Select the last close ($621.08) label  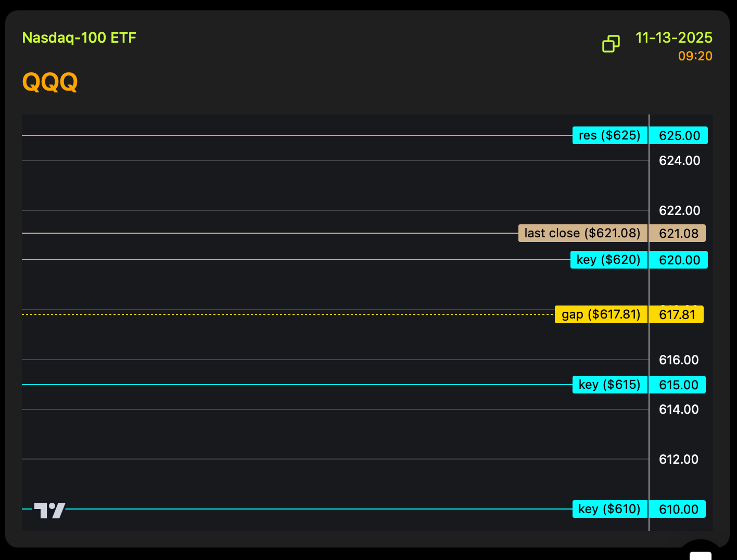coord(582,233)
